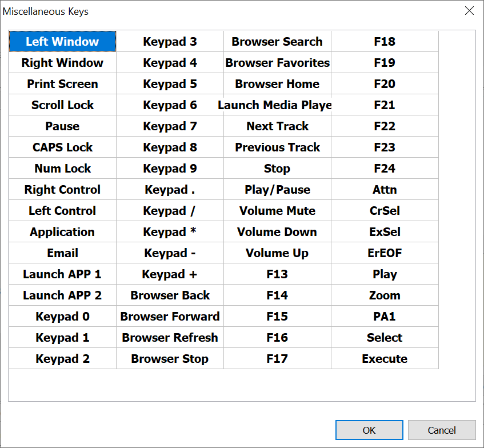Viewport: 484px width, 448px height.
Task: Choose the Browser Favorites key
Action: click(x=277, y=63)
